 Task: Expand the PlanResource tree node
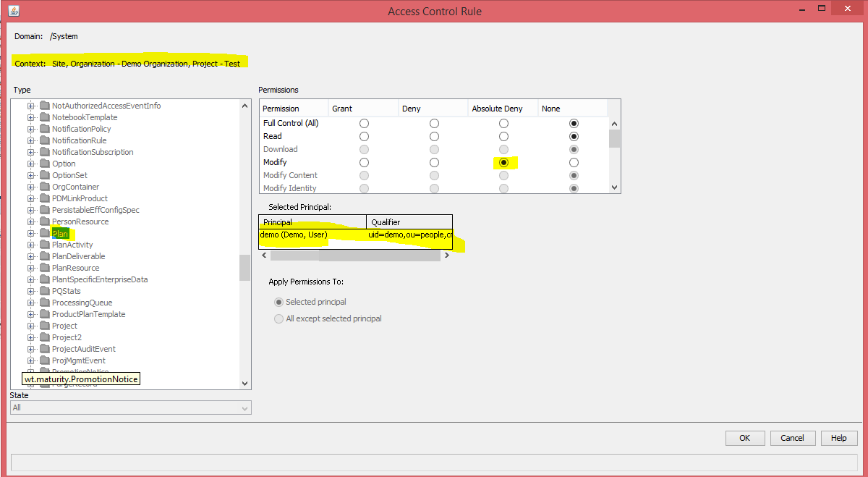point(31,268)
